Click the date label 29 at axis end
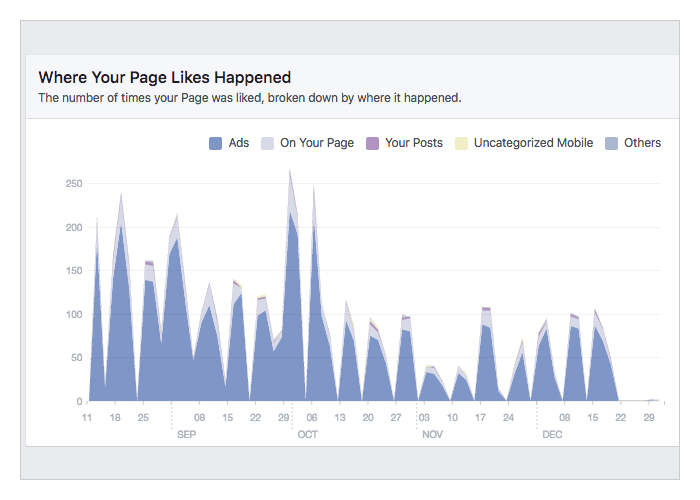The height and width of the screenshot is (500, 700). click(650, 418)
